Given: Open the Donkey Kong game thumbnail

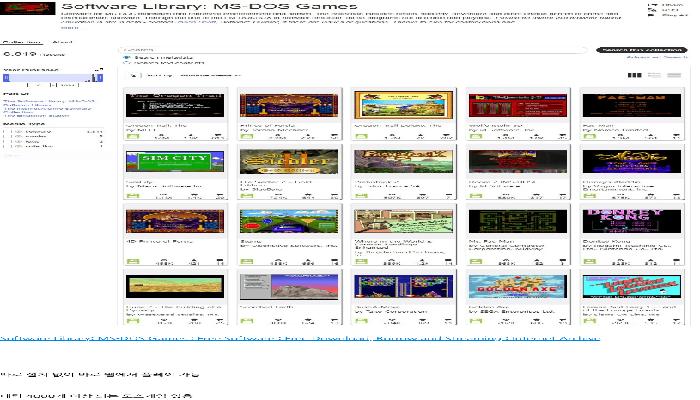Looking at the screenshot, I should [616, 221].
